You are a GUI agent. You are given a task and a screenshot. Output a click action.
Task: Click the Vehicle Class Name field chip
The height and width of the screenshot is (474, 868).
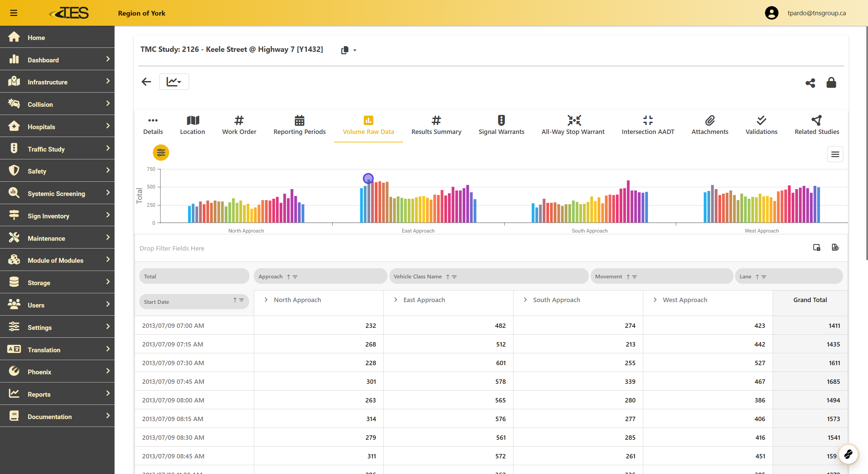[x=418, y=276]
